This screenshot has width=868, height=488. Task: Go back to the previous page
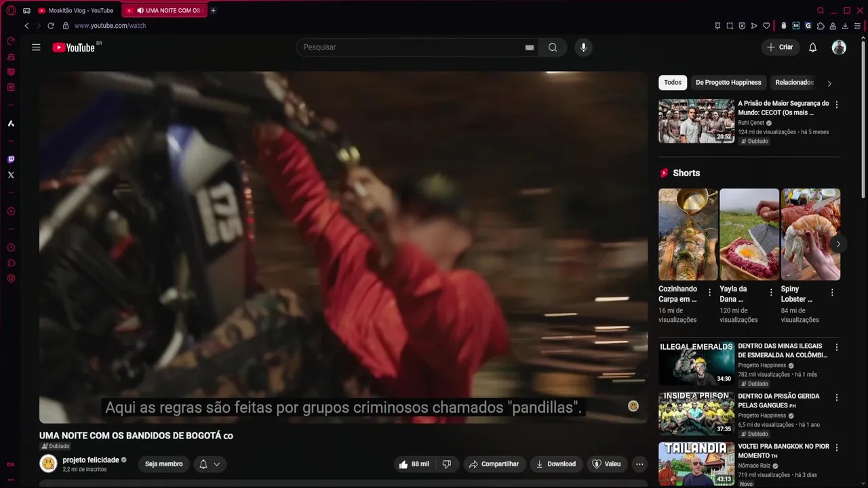26,26
